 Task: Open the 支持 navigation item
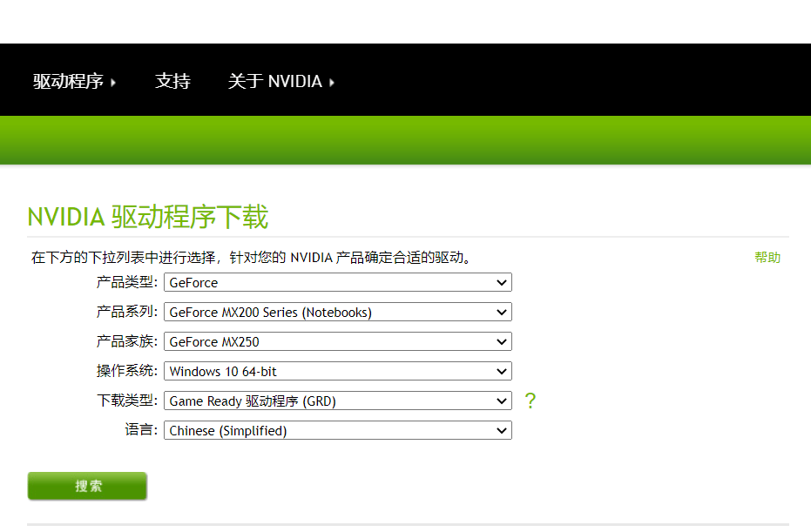172,81
